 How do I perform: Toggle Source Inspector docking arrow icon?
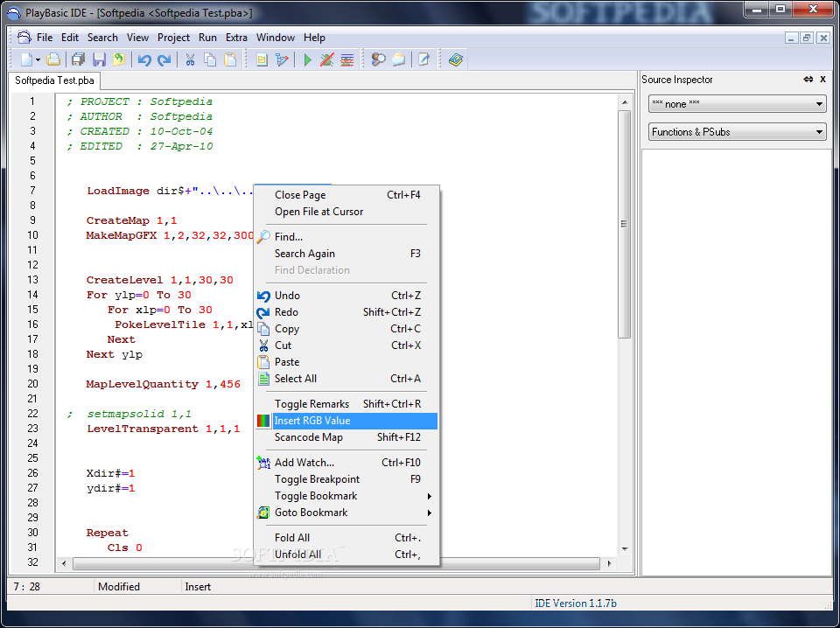[x=808, y=80]
